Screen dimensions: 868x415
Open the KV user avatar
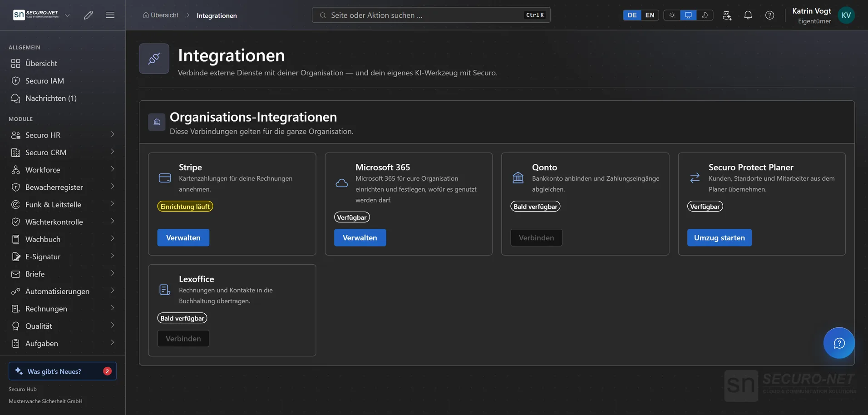[x=846, y=15]
